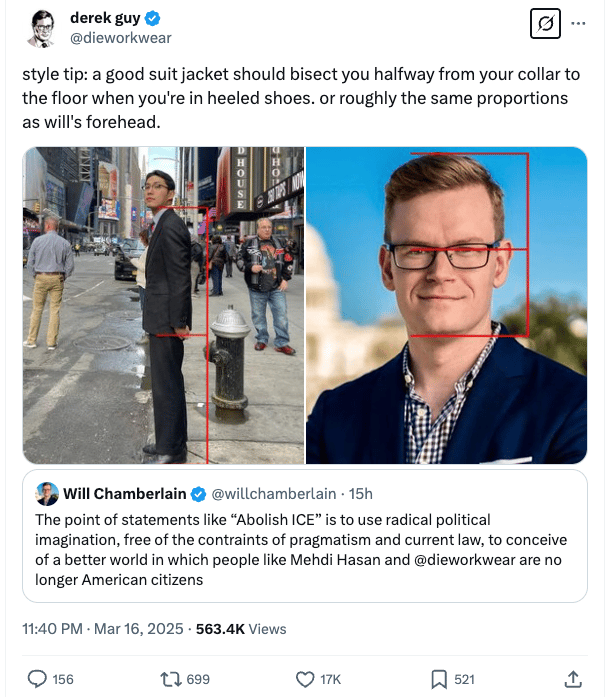Click derek guy's blue verified badge
Viewport: 609px width, 697px height.
click(x=152, y=19)
